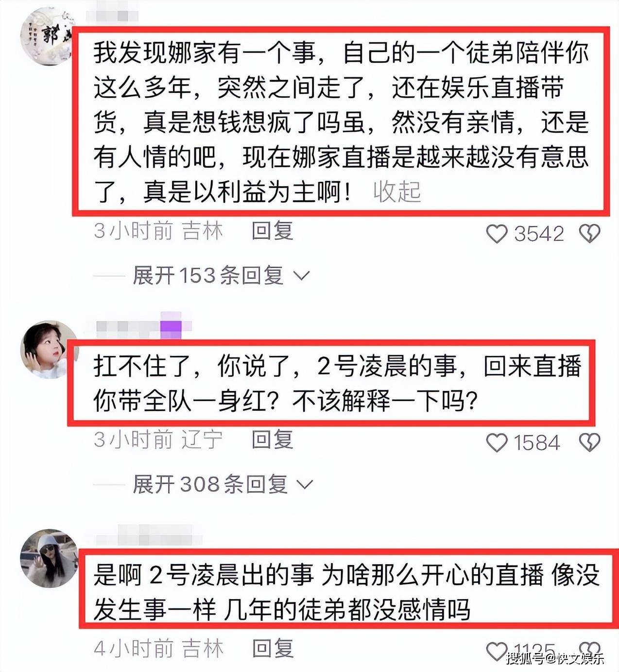Viewport: 619px width, 672px height.
Task: Like the bottom comment with 1125 likes
Action: tap(497, 651)
